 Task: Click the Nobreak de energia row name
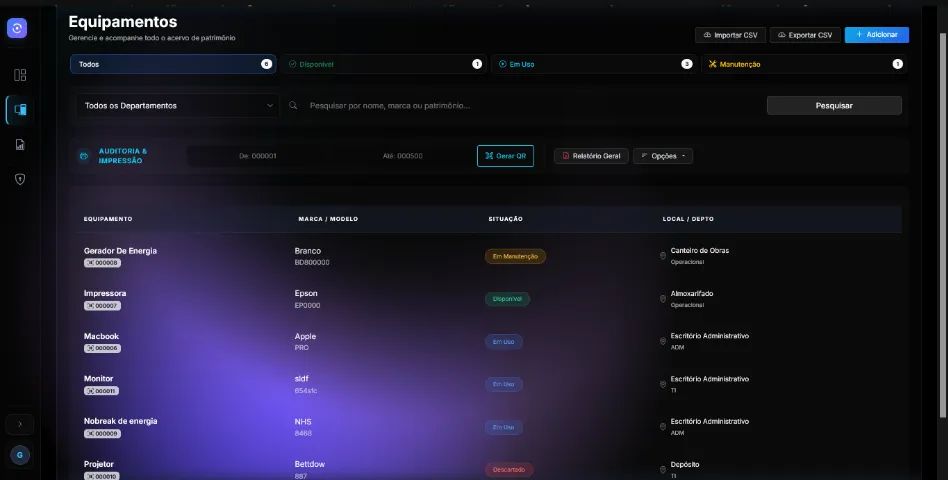pyautogui.click(x=120, y=421)
